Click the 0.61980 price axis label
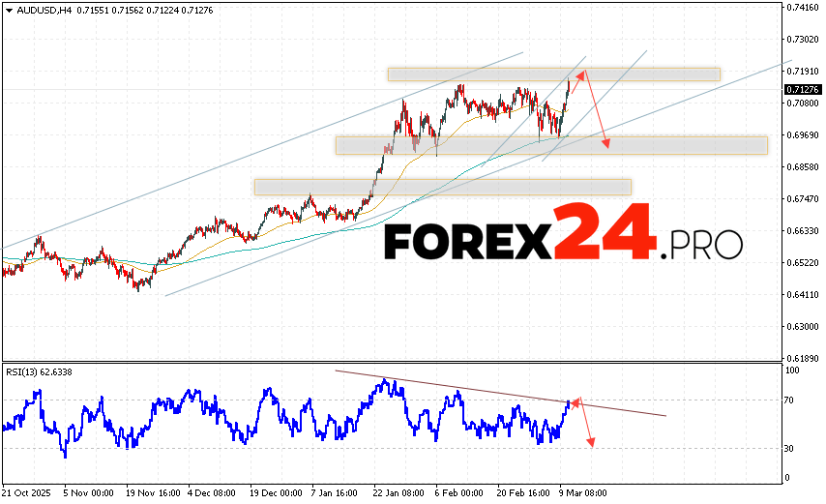Image resolution: width=826 pixels, height=504 pixels. point(802,358)
